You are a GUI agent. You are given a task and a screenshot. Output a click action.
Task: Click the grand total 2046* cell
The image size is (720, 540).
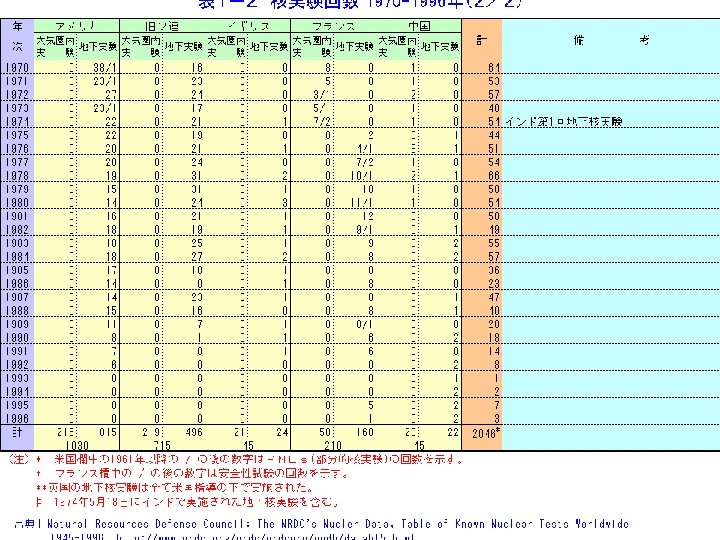[485, 433]
